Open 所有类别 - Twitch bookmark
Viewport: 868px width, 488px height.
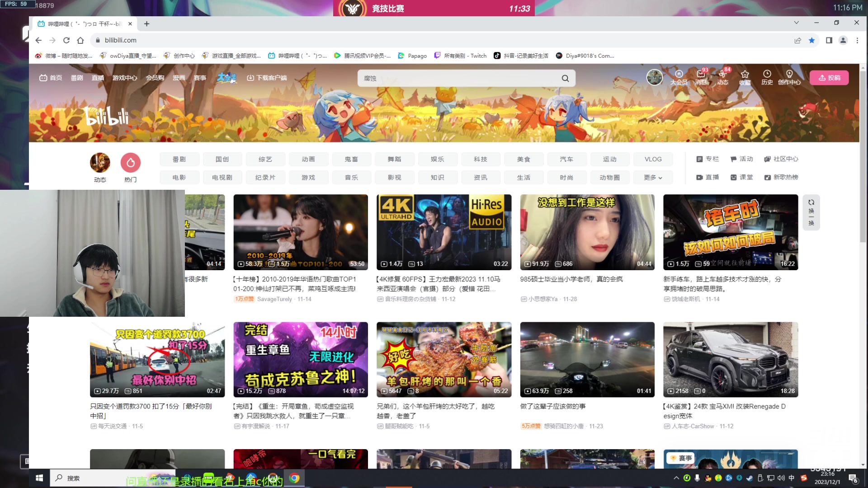click(460, 56)
